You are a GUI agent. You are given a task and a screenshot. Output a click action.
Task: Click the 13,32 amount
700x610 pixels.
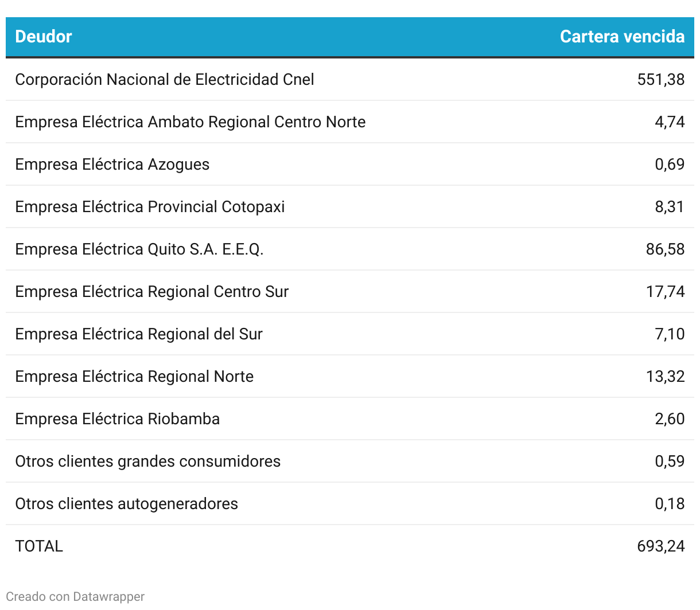point(665,377)
